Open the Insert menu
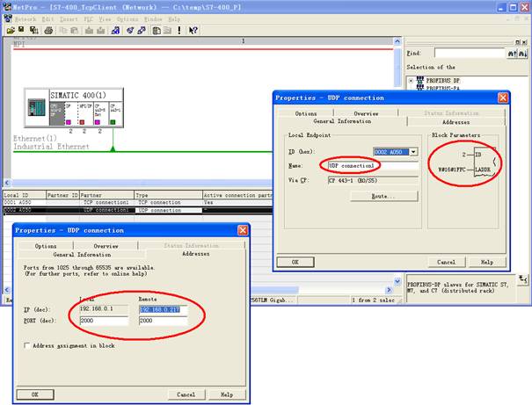This screenshot has height=405, width=532. [69, 19]
